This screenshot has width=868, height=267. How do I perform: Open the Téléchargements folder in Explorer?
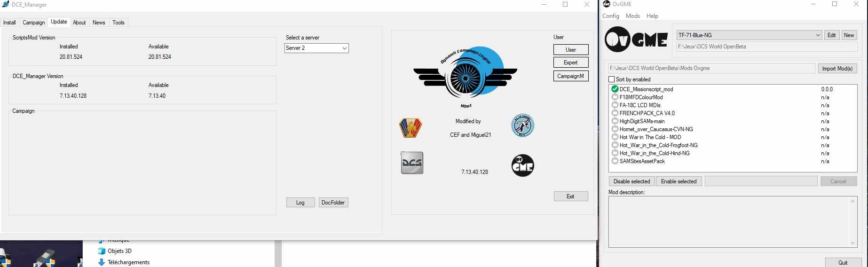pos(124,262)
